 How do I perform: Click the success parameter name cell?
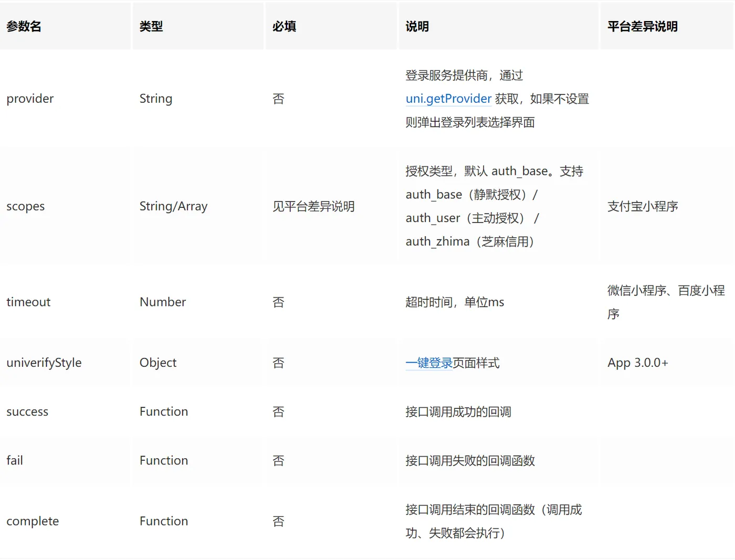coord(27,411)
